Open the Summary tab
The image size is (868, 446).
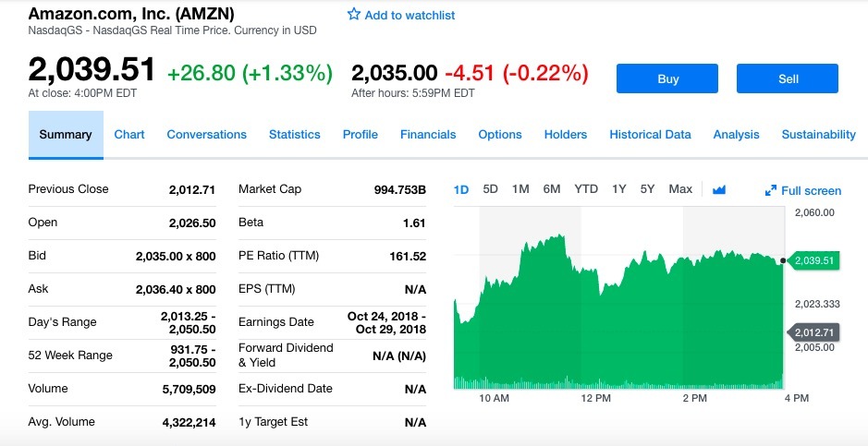coord(66,135)
